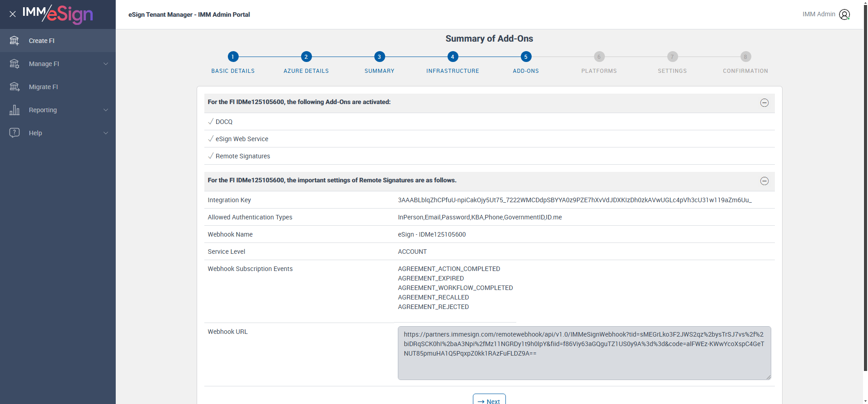Open the IMM Admin user profile icon
Screen dimensions: 868x404
click(x=844, y=14)
